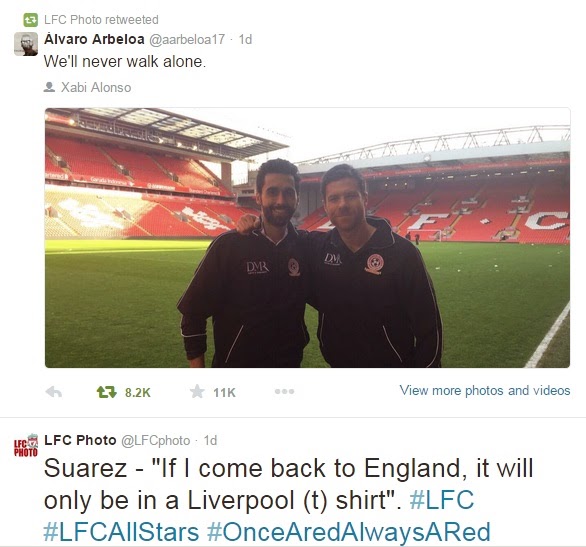Click the person tag icon beside Xabi Alonso

[x=49, y=87]
